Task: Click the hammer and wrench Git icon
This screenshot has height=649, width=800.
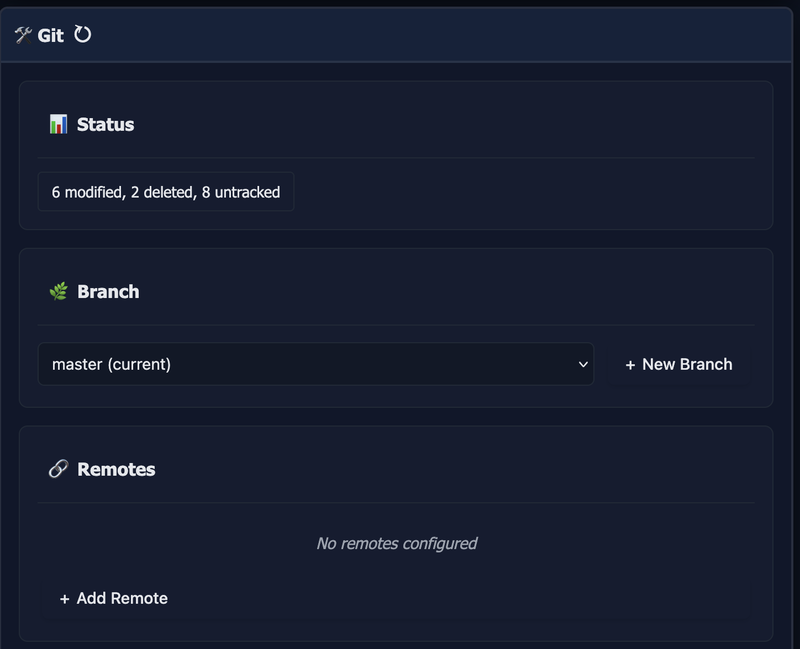Action: (x=22, y=33)
